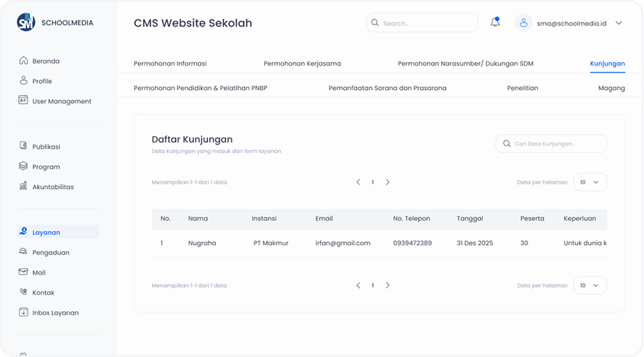
Task: Open Permohonan Pendidikan & Pelatihan PNBP tab
Action: tap(200, 88)
